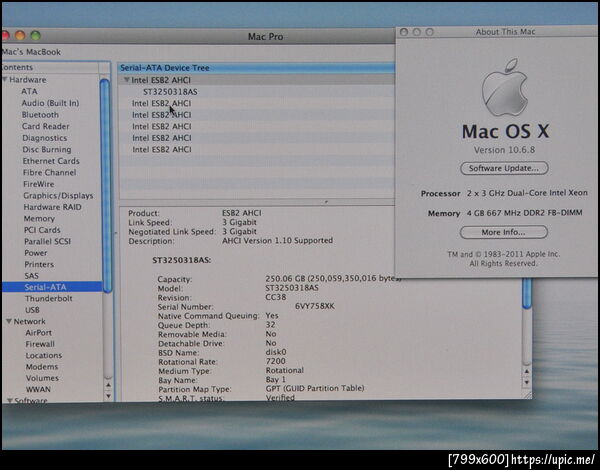Open Locations under Network
Image resolution: width=600 pixels, height=470 pixels.
coord(44,355)
